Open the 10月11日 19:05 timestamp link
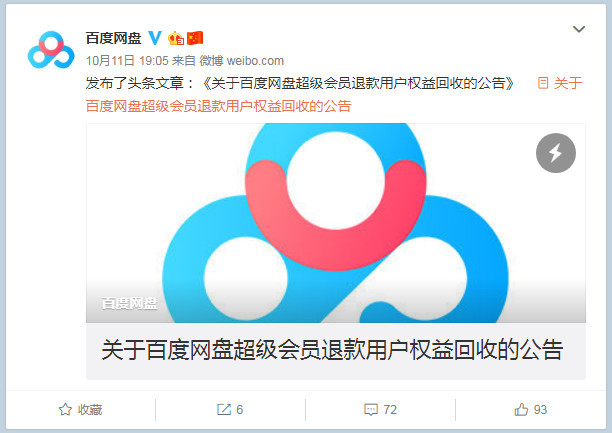This screenshot has height=433, width=612. coord(127,61)
